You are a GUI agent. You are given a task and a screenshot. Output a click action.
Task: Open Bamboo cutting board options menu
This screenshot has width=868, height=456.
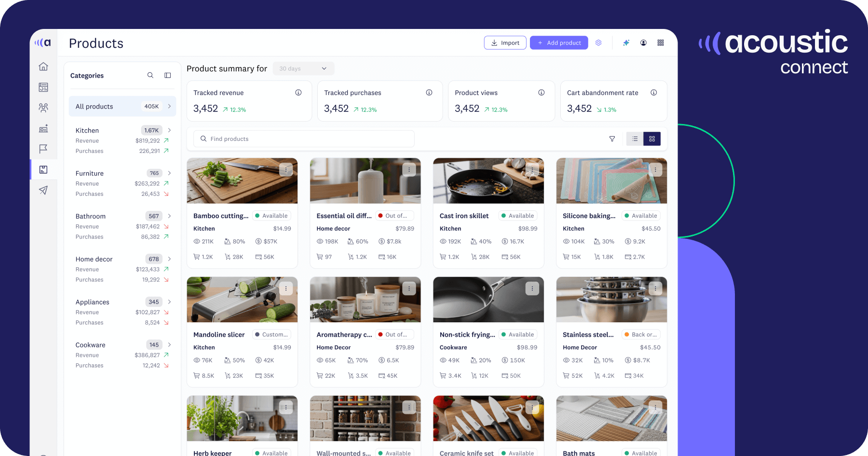pos(286,170)
